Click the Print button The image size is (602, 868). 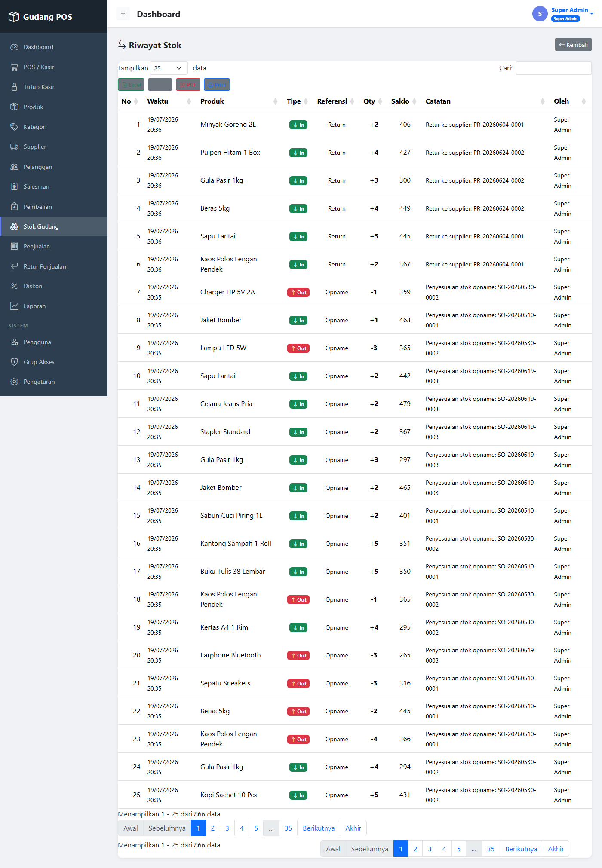217,85
